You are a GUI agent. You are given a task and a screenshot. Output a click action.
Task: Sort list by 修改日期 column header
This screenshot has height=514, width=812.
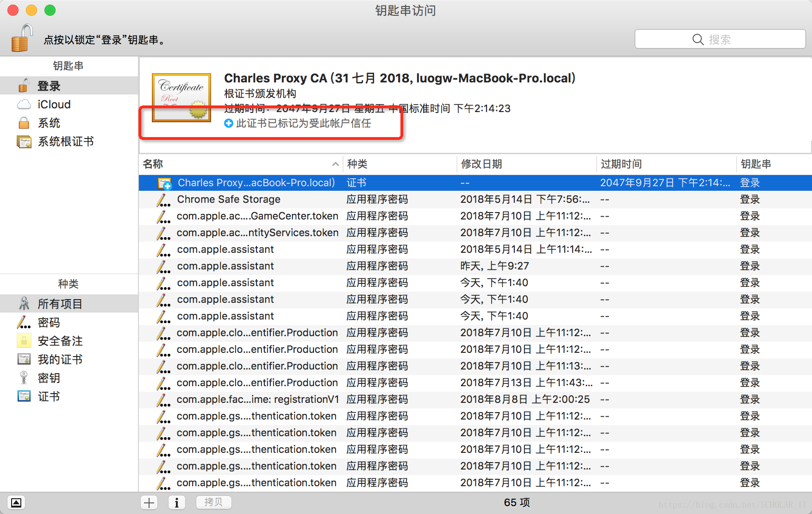point(527,164)
